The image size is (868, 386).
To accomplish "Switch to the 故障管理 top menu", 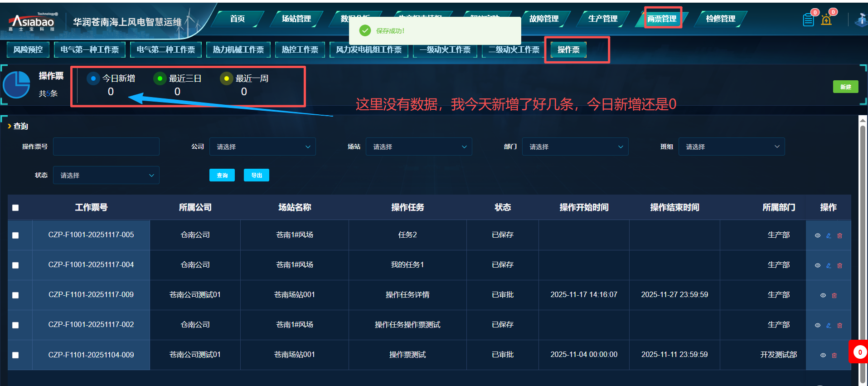I will (544, 19).
